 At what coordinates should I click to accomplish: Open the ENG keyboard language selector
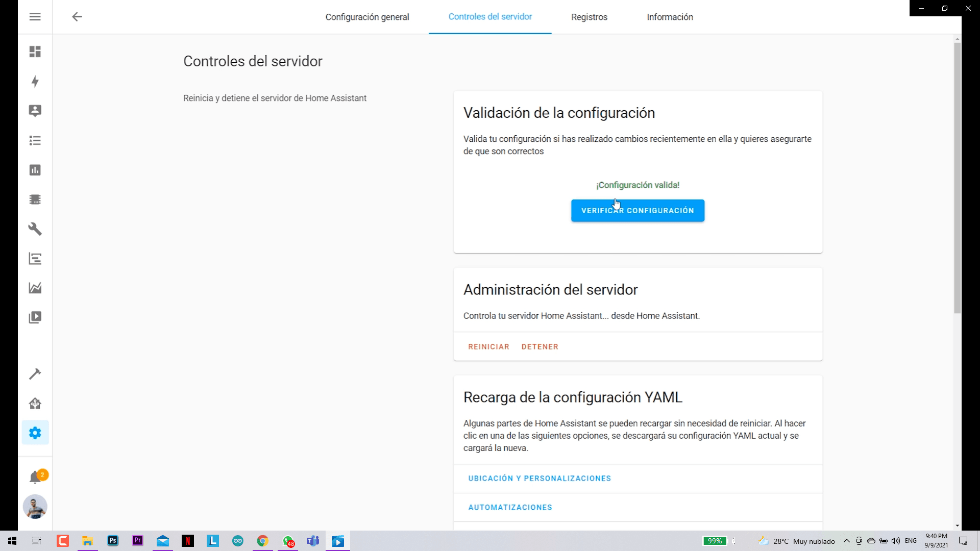pos(911,541)
